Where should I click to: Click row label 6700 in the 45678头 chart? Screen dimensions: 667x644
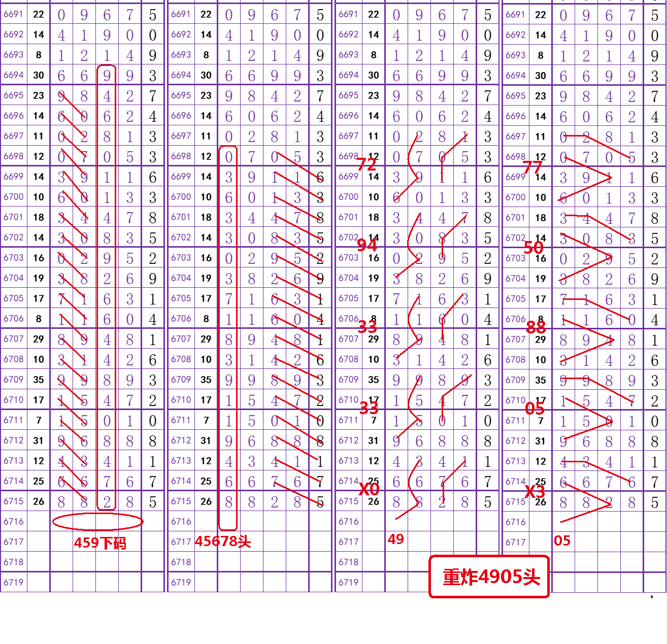(181, 196)
